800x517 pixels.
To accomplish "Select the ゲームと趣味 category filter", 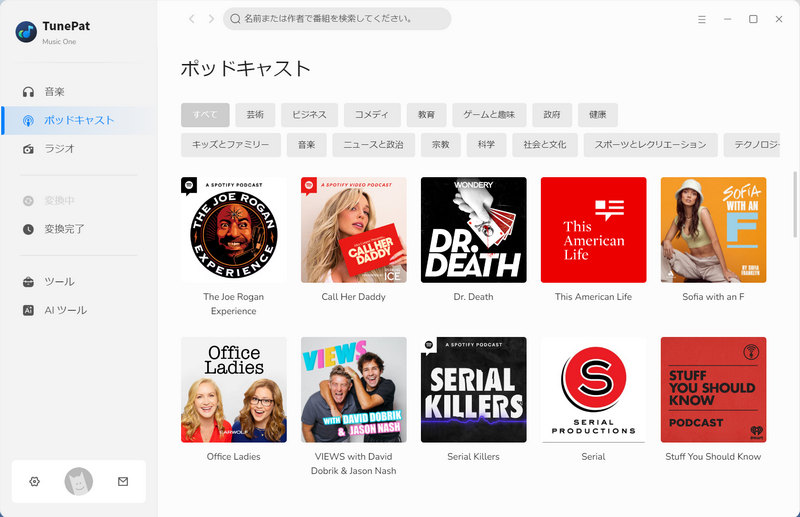I will click(x=489, y=115).
